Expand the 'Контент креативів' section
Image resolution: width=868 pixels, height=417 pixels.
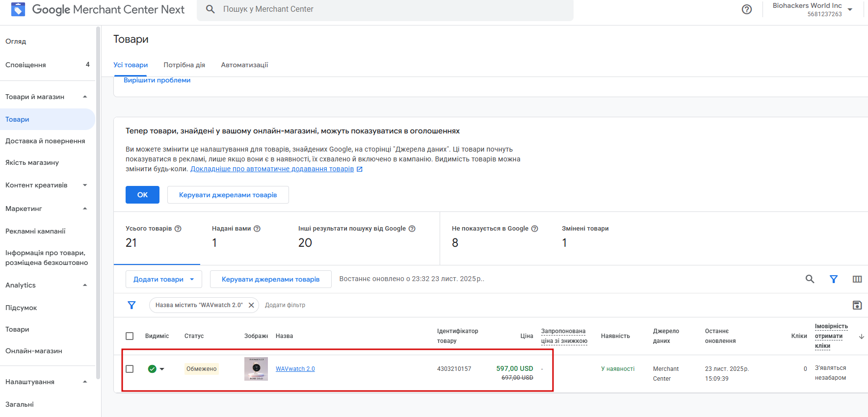(85, 185)
